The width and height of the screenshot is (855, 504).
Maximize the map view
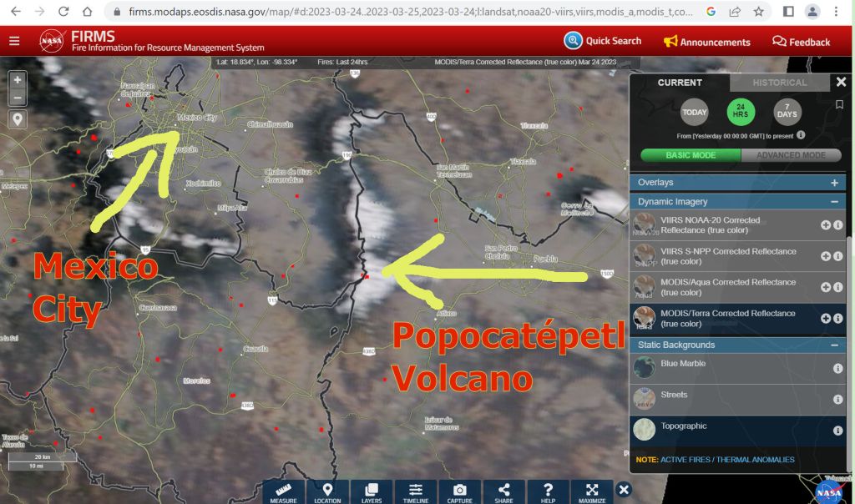pyautogui.click(x=592, y=491)
